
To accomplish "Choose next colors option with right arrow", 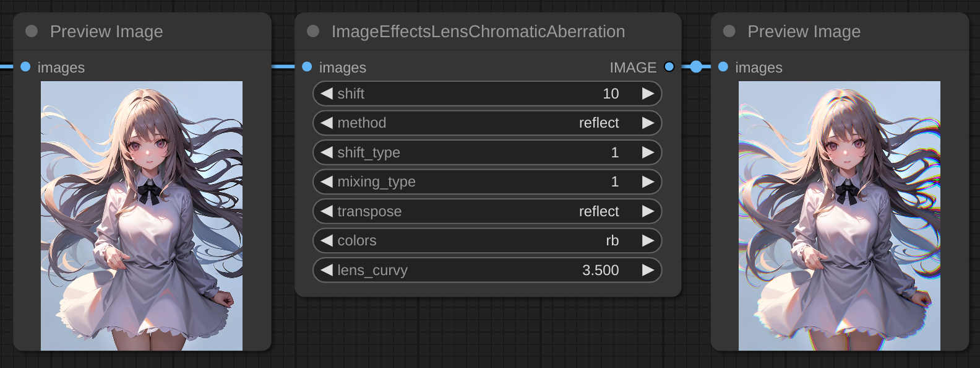I will pos(648,240).
